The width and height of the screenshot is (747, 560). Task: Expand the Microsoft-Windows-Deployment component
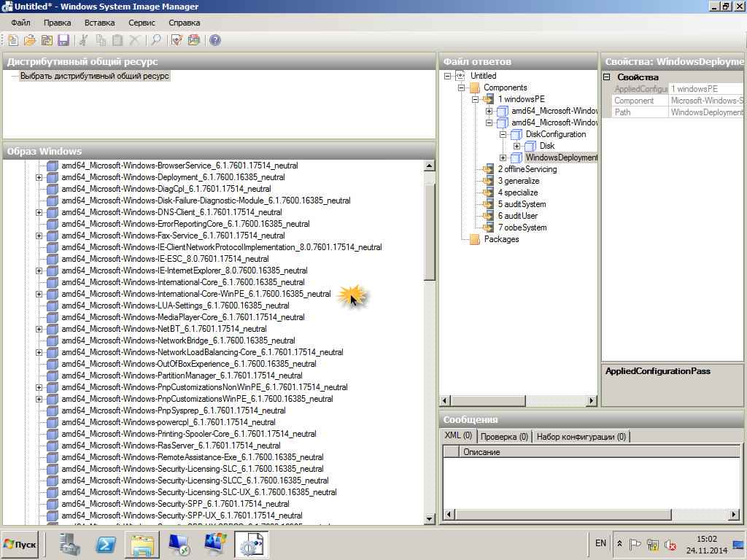point(39,177)
